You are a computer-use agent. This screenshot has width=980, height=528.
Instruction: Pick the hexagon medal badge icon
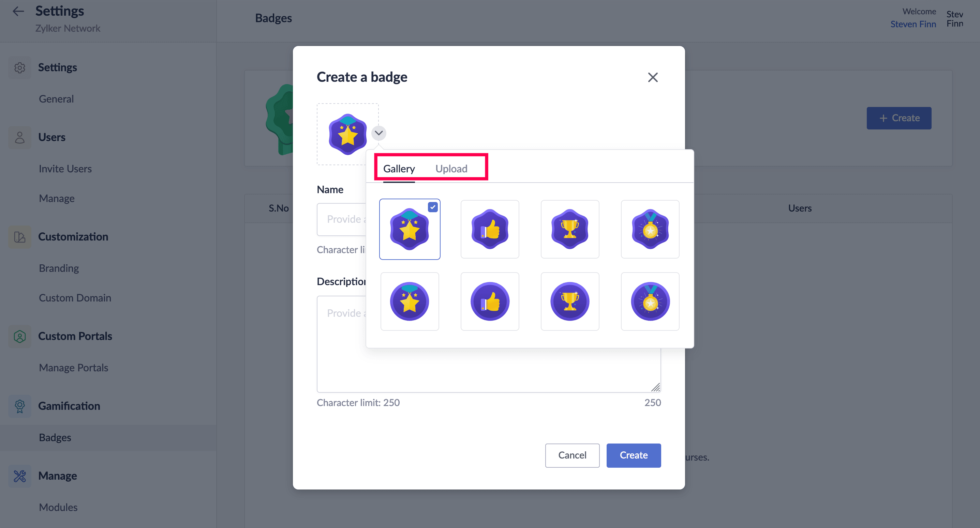[x=650, y=229]
